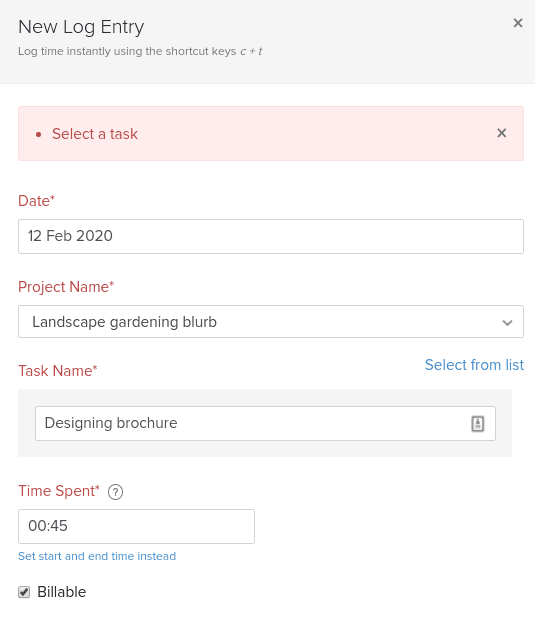Click the Project Name label

(x=66, y=287)
